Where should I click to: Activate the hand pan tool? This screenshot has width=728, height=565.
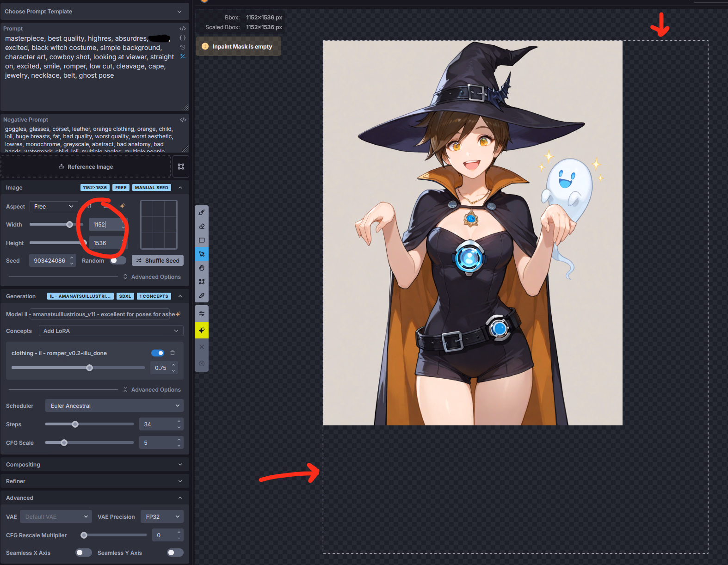coord(202,268)
